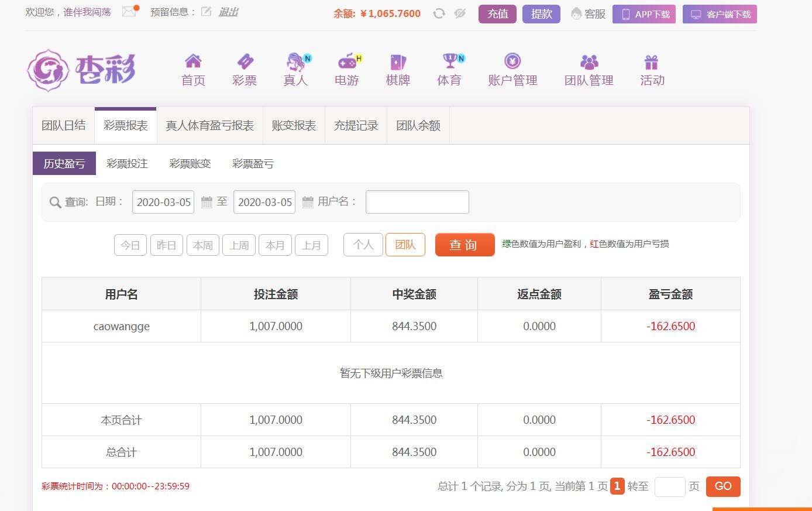Hide the balance with eye icon
This screenshot has width=812, height=511.
(460, 13)
